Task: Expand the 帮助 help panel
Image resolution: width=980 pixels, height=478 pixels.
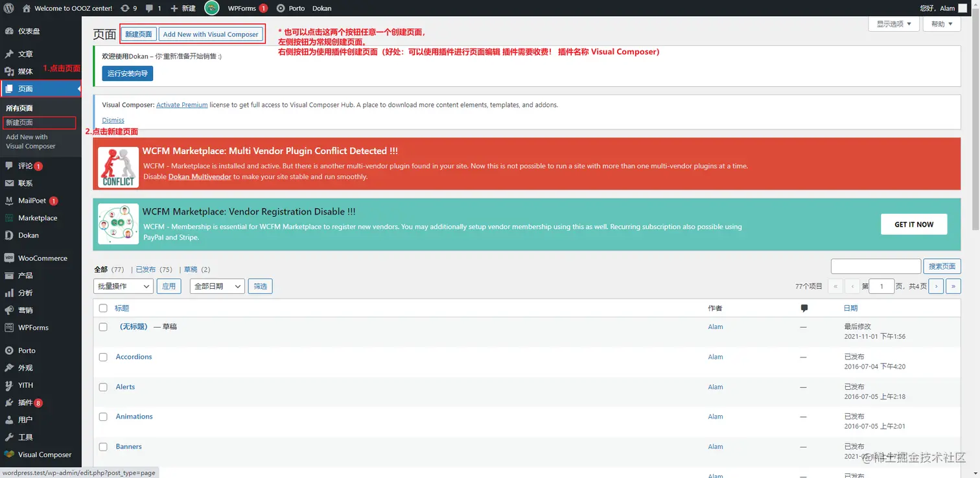Action: coord(942,24)
